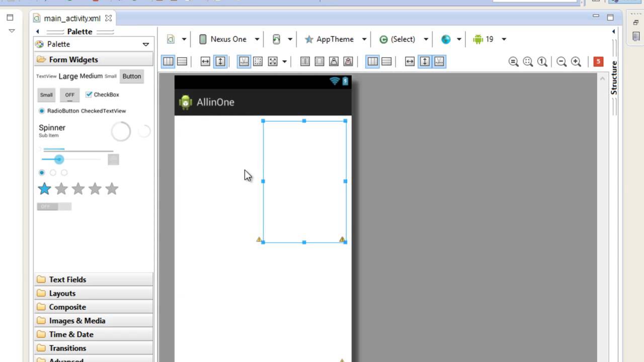Screen dimensions: 644x362
Task: Reset zoom to 100% icon
Action: [542, 61]
